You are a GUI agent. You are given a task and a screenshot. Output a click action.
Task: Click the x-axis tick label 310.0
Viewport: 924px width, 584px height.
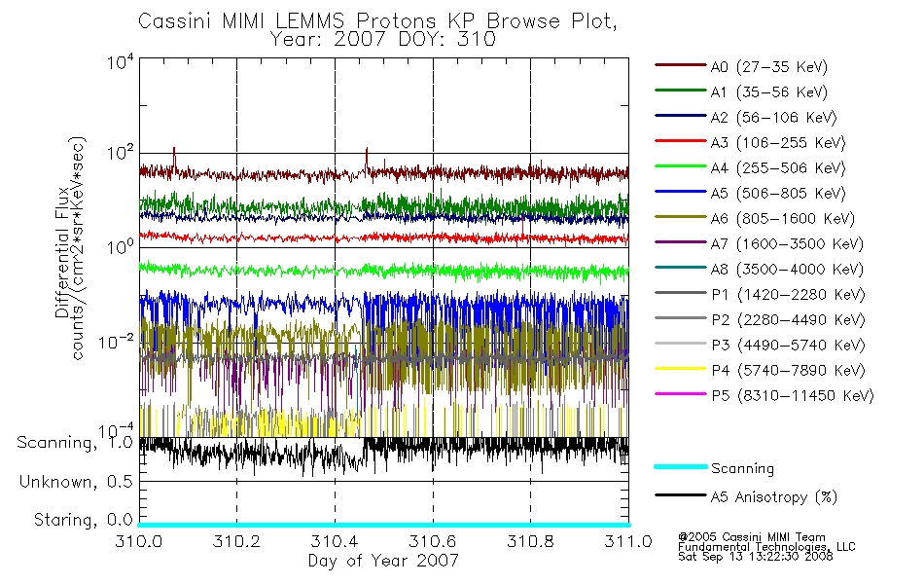pos(138,541)
